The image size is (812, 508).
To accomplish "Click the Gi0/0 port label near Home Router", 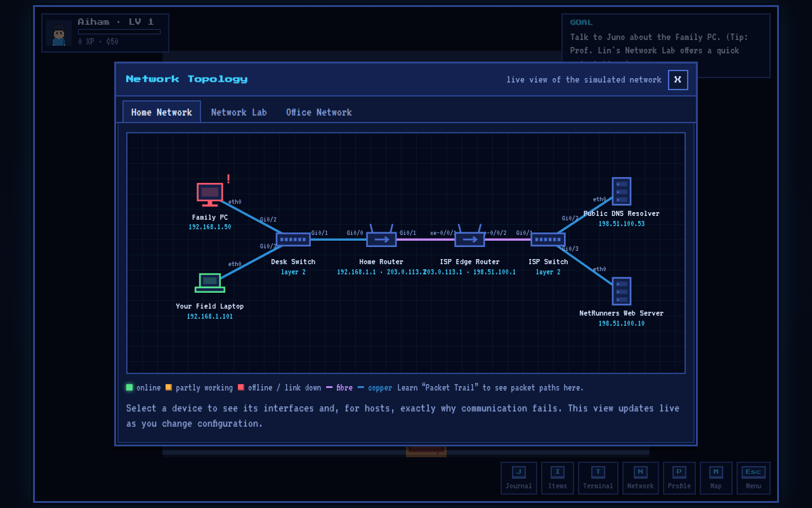I will coord(355,233).
